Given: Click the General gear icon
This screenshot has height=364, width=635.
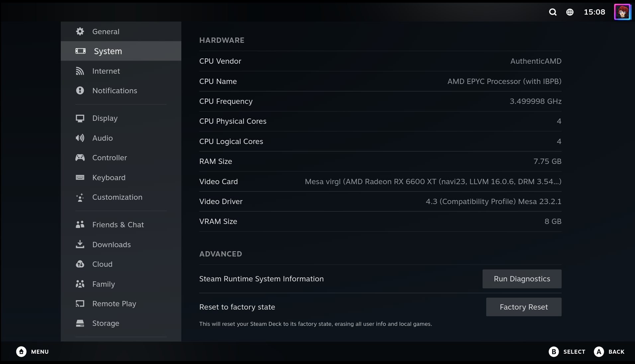Looking at the screenshot, I should click(80, 32).
